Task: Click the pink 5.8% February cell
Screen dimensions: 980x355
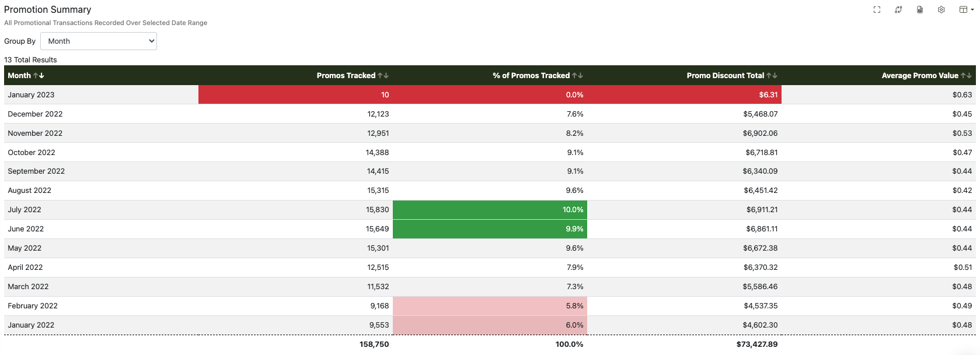Action: [490, 306]
